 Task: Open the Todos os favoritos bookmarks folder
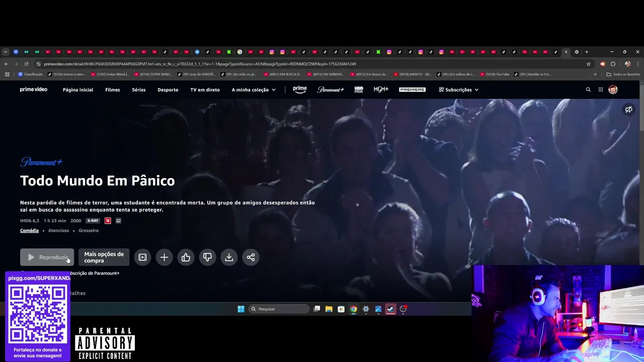pos(623,74)
